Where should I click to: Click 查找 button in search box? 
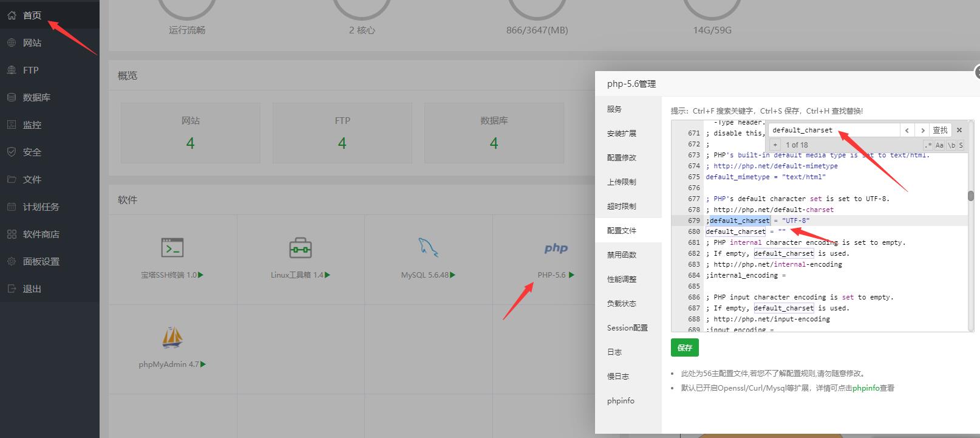[x=940, y=130]
